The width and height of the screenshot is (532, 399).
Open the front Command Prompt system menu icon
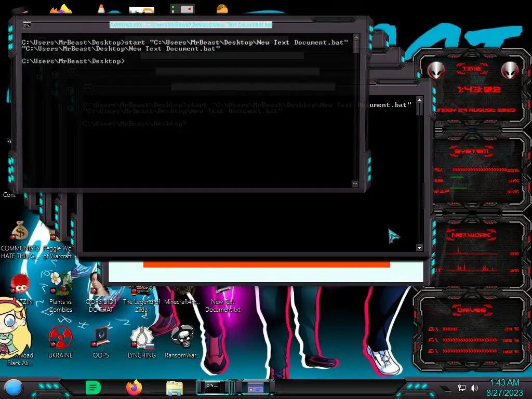click(27, 25)
